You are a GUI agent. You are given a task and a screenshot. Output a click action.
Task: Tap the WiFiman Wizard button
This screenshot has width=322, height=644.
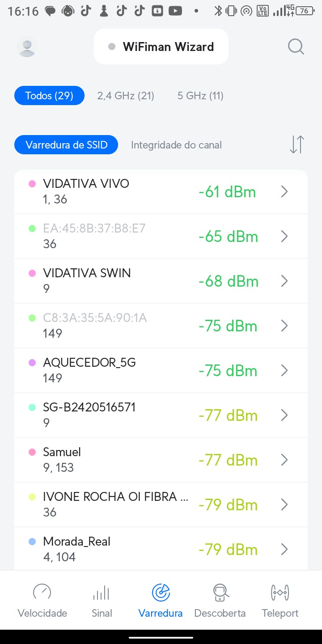tap(161, 47)
